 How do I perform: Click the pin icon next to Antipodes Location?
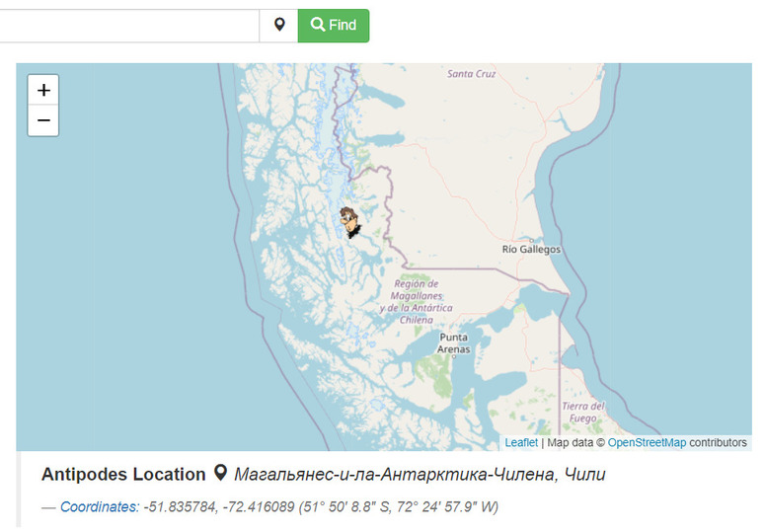click(221, 473)
